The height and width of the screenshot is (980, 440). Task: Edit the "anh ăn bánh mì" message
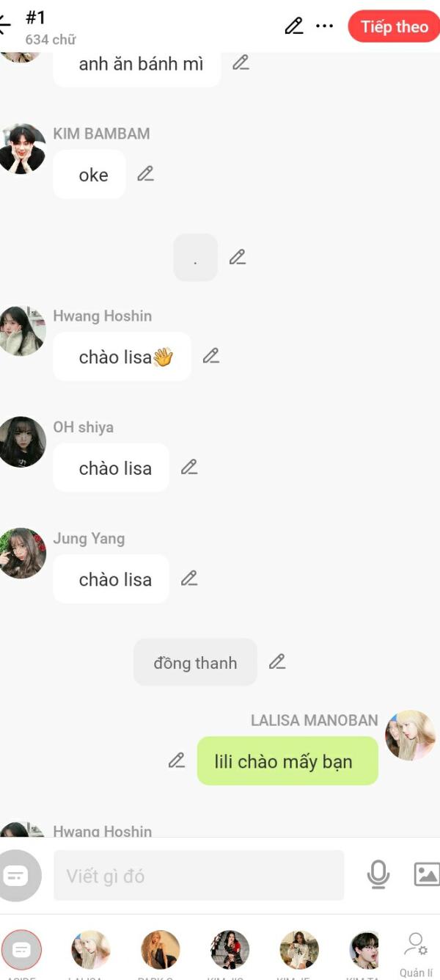click(x=241, y=62)
